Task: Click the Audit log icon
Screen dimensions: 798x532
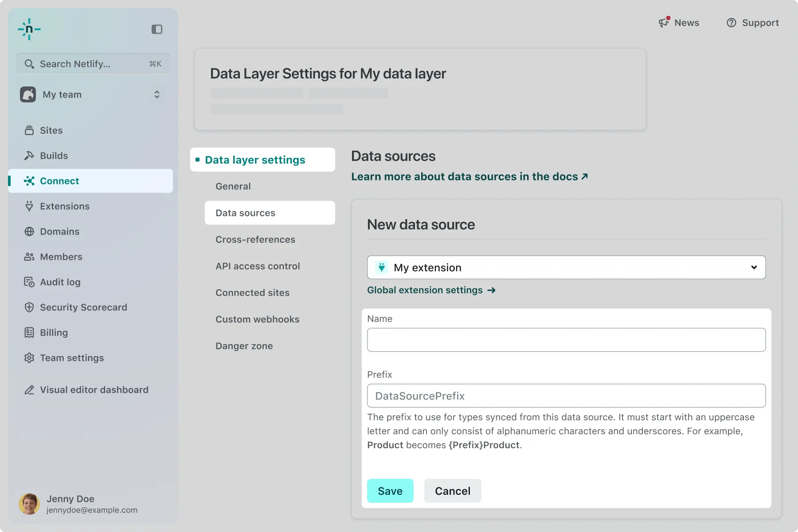Action: pos(29,282)
